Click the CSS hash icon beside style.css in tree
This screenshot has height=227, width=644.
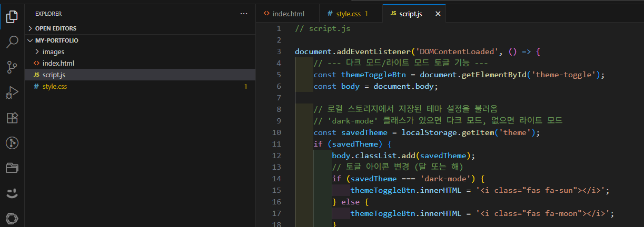(36, 86)
